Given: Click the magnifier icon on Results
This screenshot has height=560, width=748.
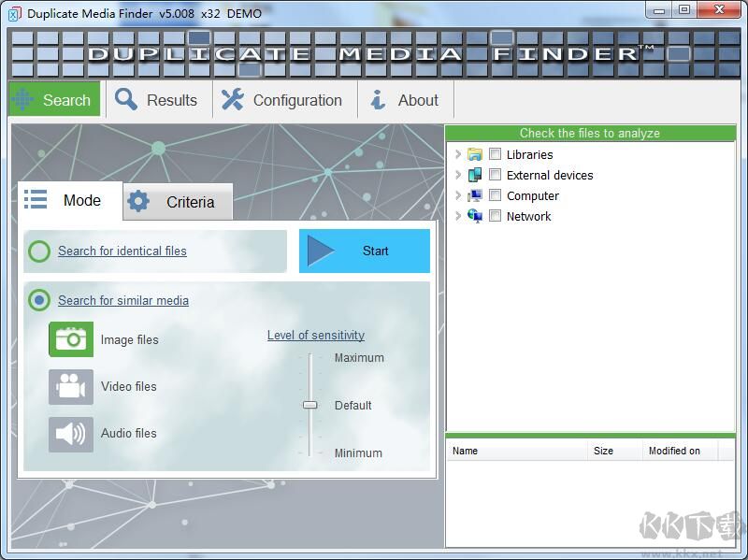Looking at the screenshot, I should [126, 100].
